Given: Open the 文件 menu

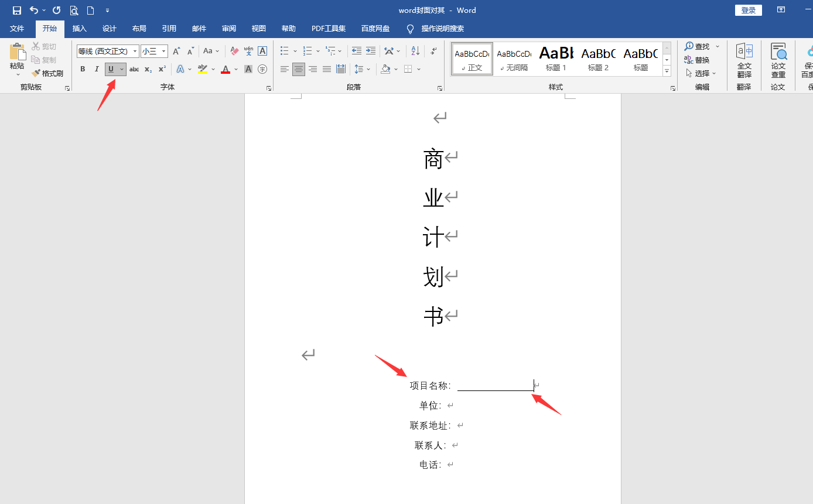Looking at the screenshot, I should click(x=17, y=29).
